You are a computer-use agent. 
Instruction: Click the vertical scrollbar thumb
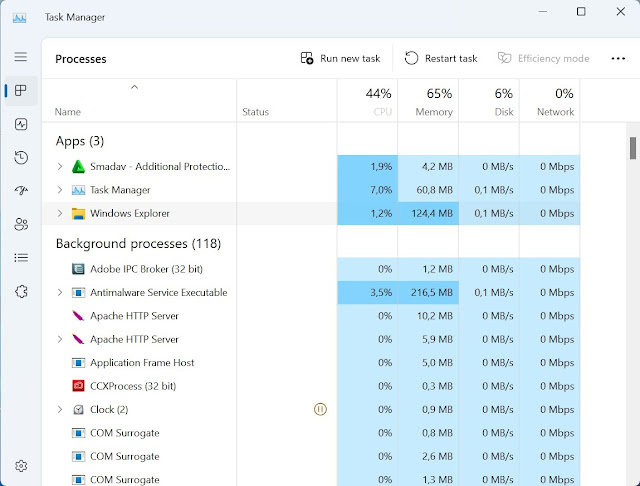pos(633,149)
